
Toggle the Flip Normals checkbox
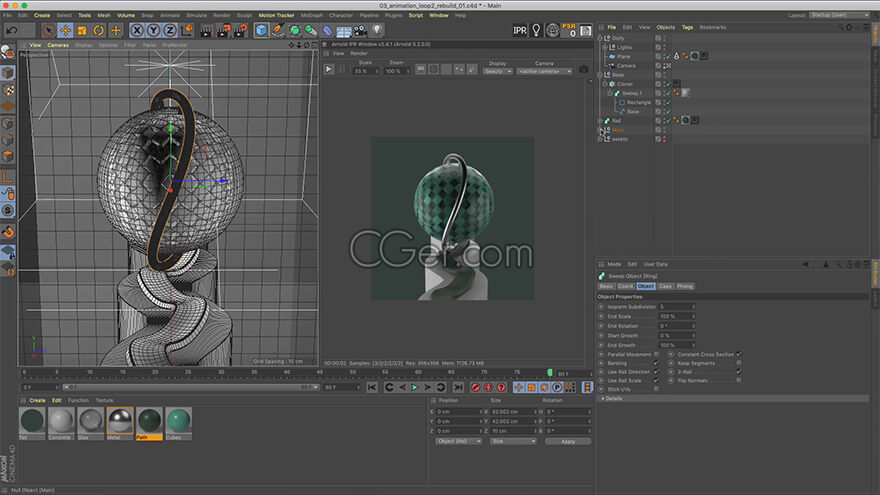(739, 380)
